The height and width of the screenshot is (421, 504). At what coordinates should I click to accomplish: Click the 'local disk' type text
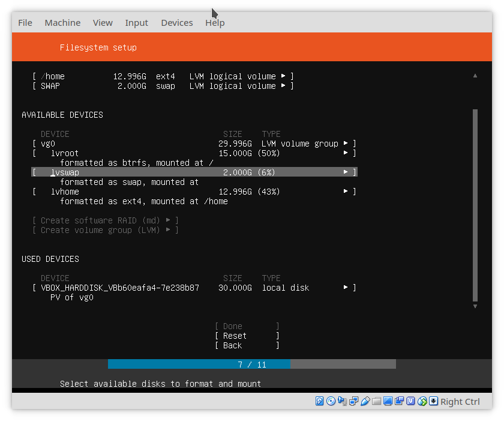(x=286, y=288)
